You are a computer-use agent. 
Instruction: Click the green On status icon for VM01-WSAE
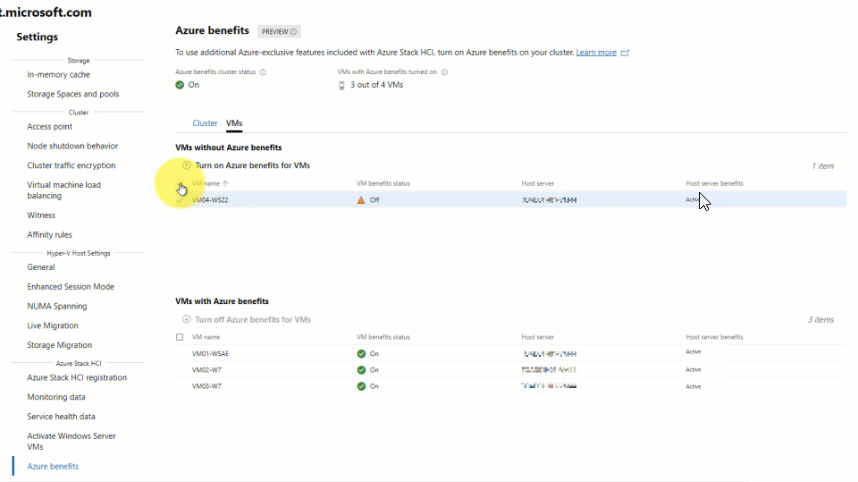click(361, 354)
